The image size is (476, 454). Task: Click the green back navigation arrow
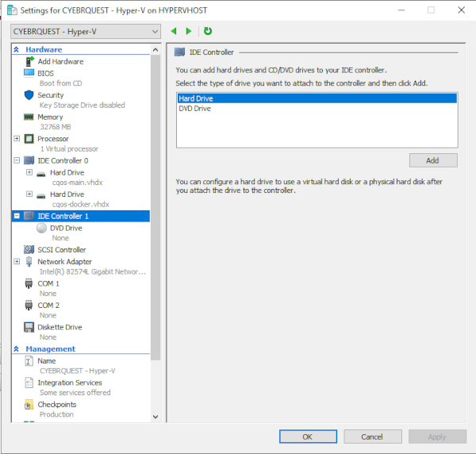click(175, 31)
